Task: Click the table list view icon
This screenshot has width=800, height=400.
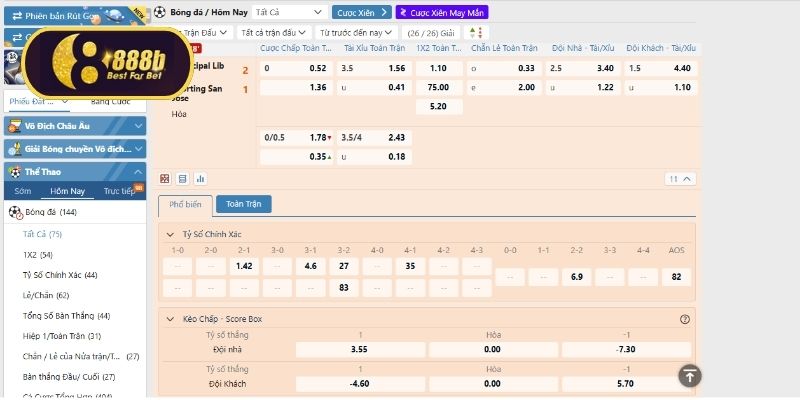Action: [x=183, y=179]
